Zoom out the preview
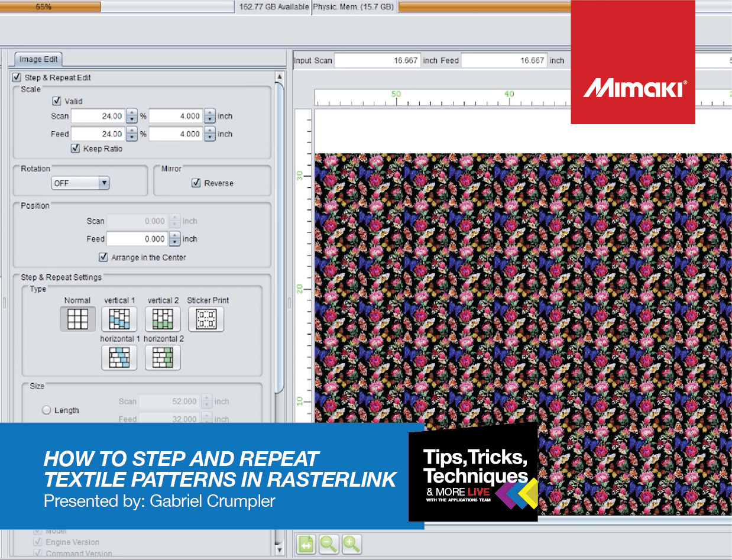 328,544
